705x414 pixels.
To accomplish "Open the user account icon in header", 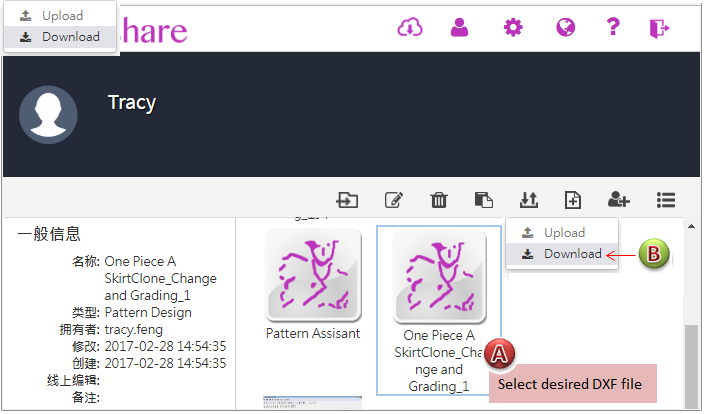I will pyautogui.click(x=459, y=27).
